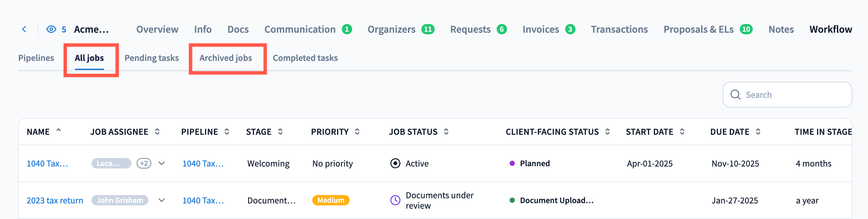Open 1040 Tax pipeline link in first row
The width and height of the screenshot is (868, 219).
203,164
